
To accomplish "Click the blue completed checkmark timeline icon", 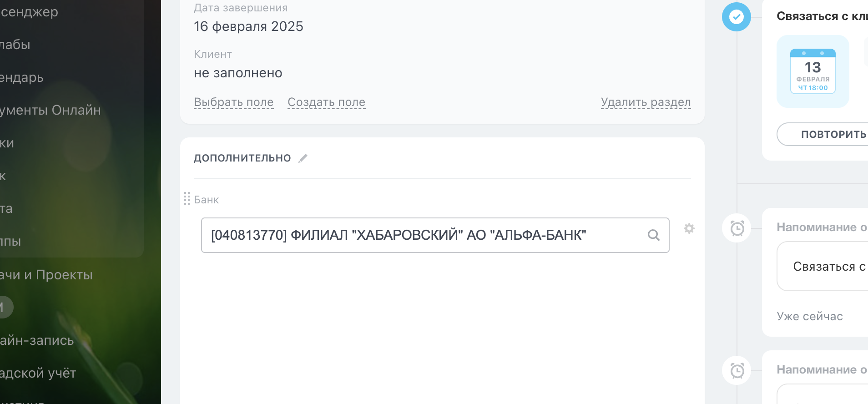I will (x=736, y=17).
